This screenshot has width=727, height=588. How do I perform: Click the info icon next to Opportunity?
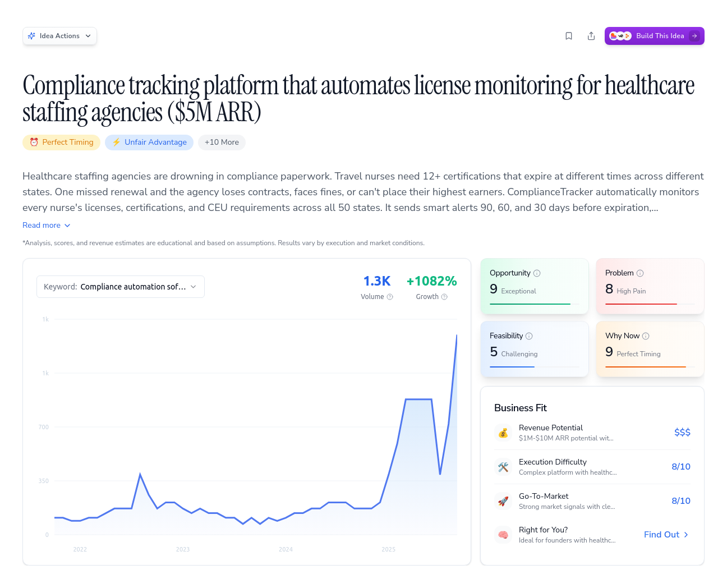point(537,273)
